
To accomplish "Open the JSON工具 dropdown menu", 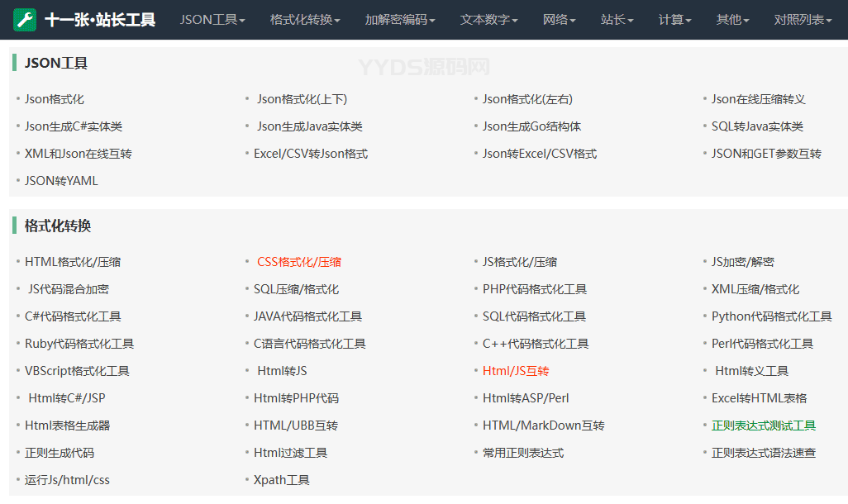I will (212, 20).
